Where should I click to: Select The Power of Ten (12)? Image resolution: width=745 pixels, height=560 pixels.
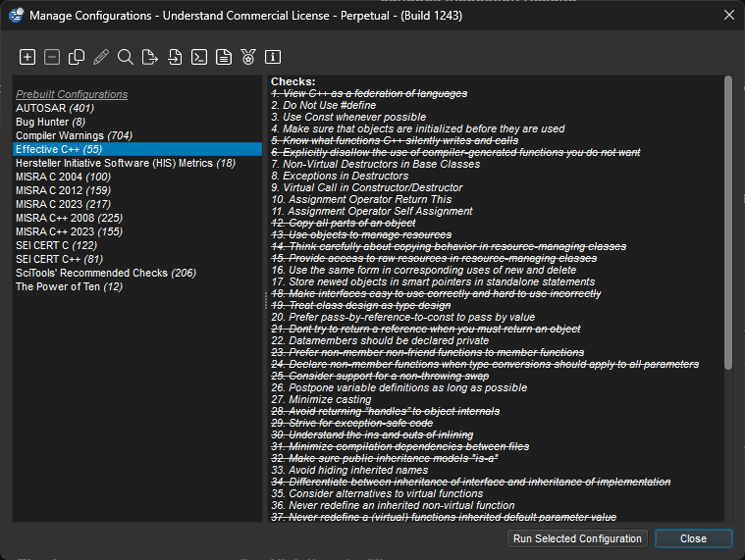point(136,286)
